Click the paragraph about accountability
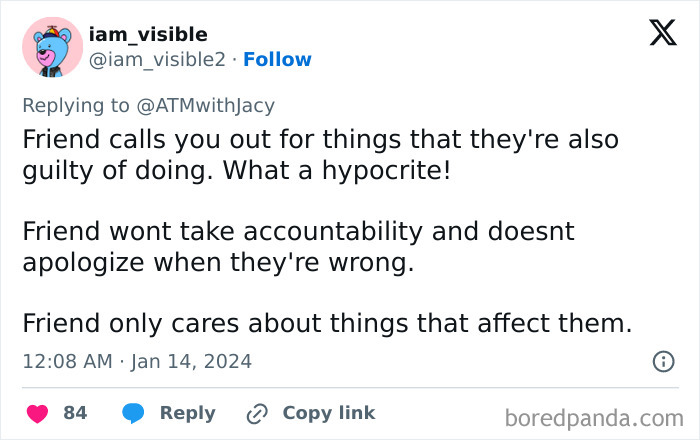 tap(300, 247)
